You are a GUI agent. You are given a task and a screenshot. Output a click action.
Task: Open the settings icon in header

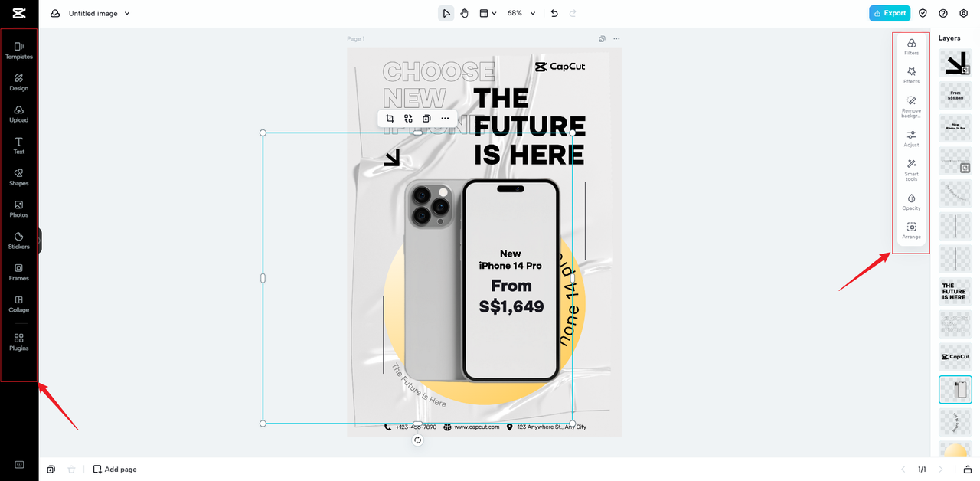[963, 13]
